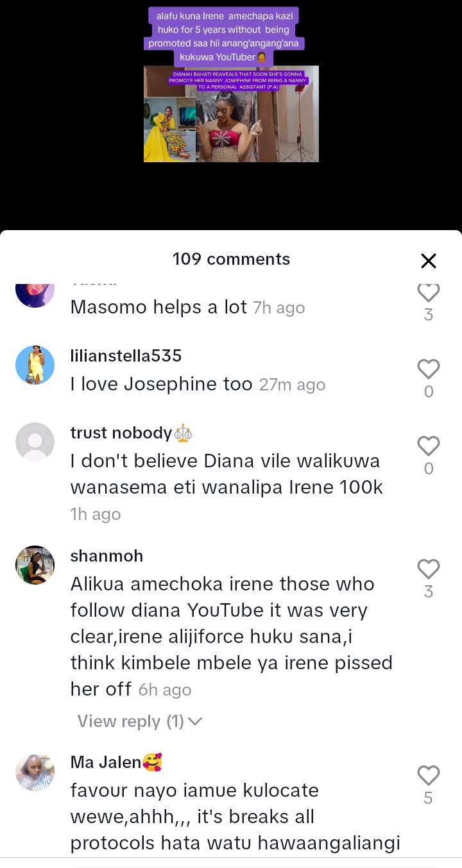Open lilianstella535's profile picture
Viewport: 462px width, 868px height.
pos(35,365)
